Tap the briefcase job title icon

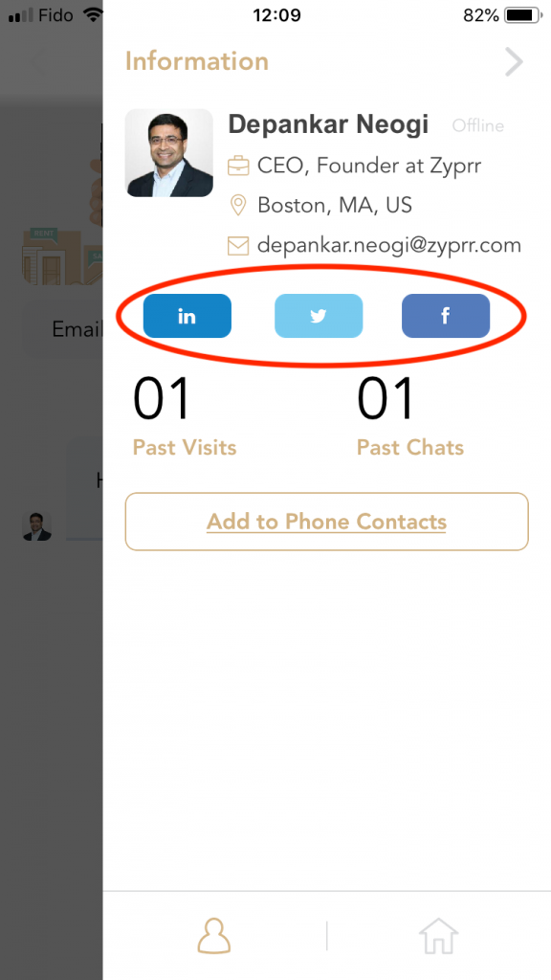tap(238, 167)
